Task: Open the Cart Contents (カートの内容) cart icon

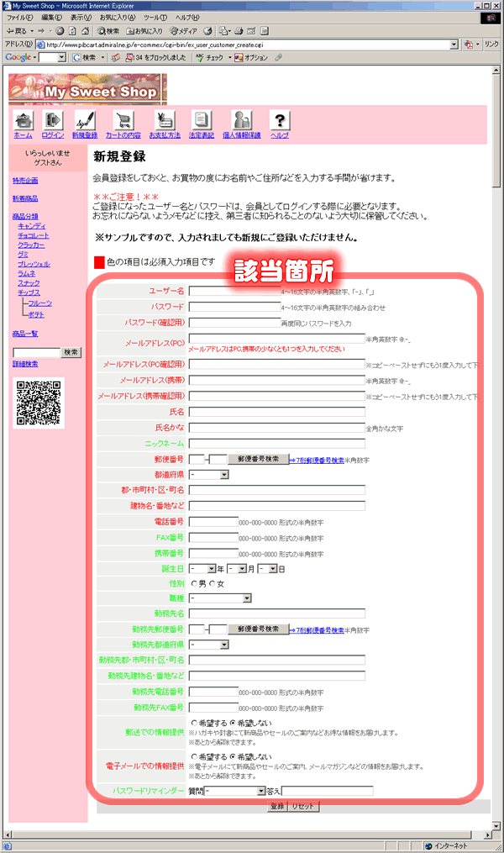Action: [x=123, y=120]
